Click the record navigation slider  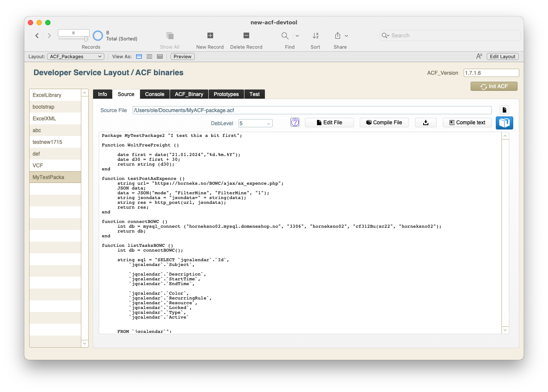click(74, 39)
